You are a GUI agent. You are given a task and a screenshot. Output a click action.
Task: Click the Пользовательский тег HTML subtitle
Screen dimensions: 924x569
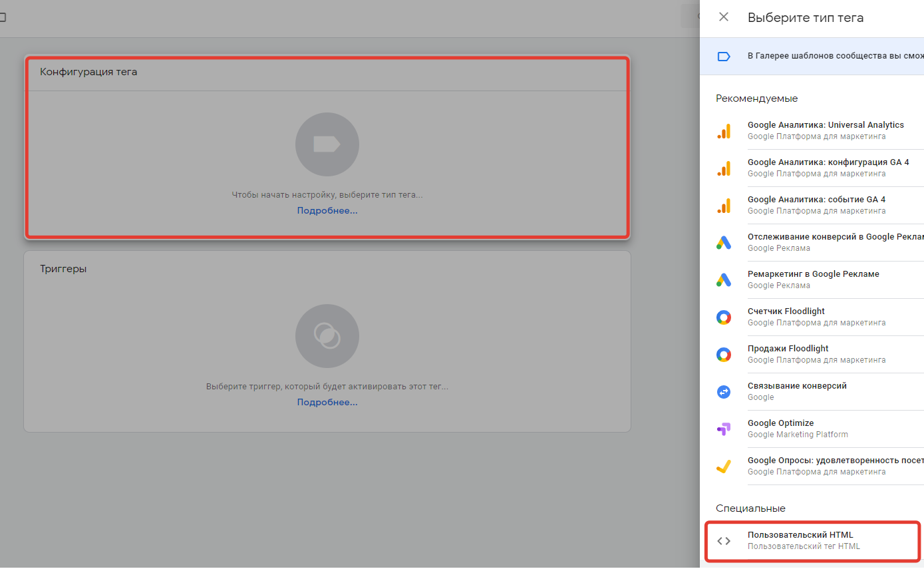(x=804, y=546)
